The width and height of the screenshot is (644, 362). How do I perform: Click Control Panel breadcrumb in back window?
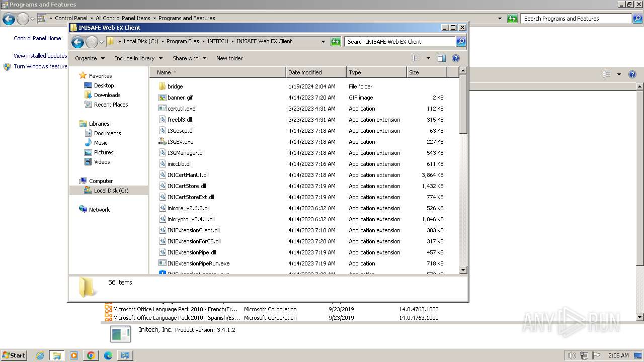71,18
